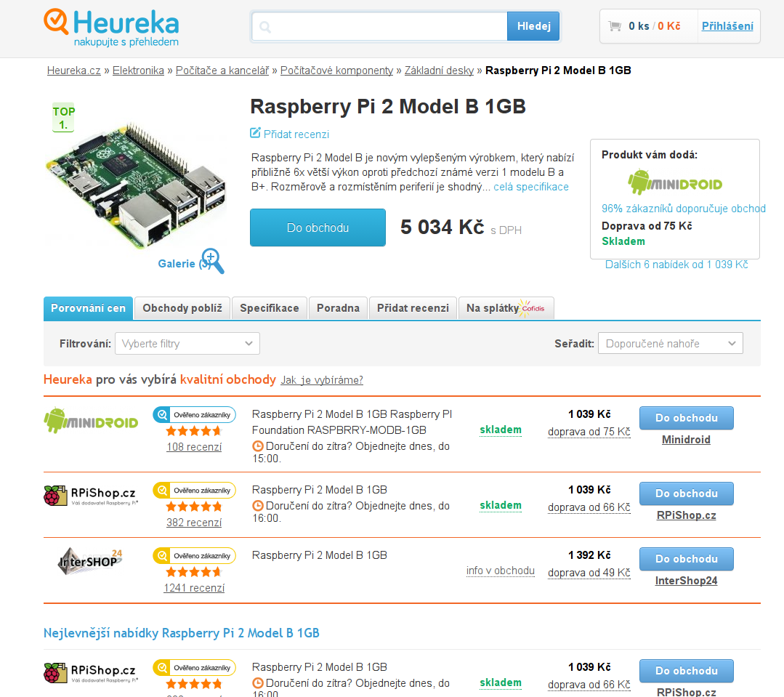Screen dimensions: 784x697
Task: Focus the search input field
Action: [x=380, y=26]
